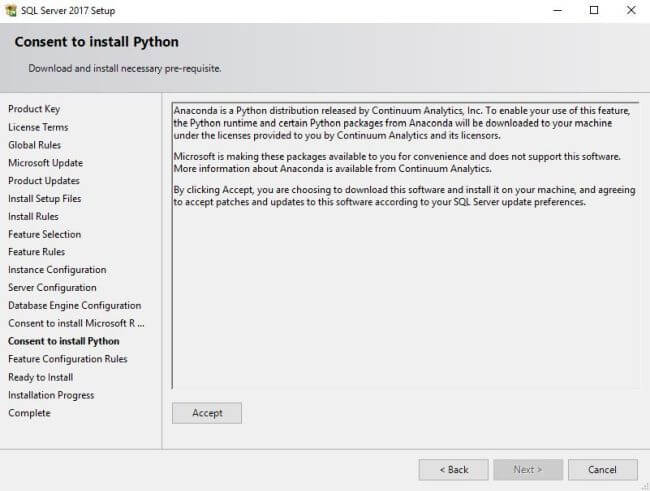
Task: Select the Microsoft Update step
Action: point(46,163)
